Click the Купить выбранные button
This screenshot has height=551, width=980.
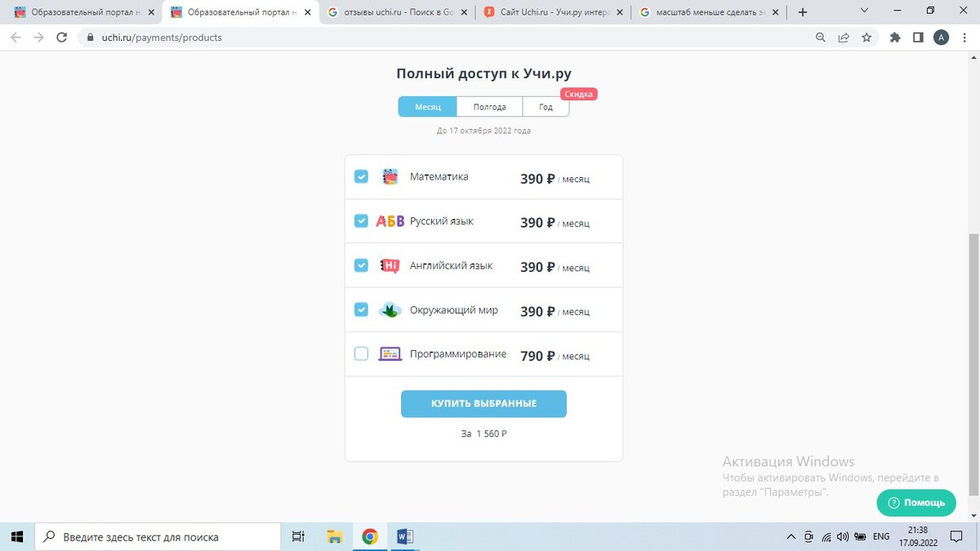483,403
